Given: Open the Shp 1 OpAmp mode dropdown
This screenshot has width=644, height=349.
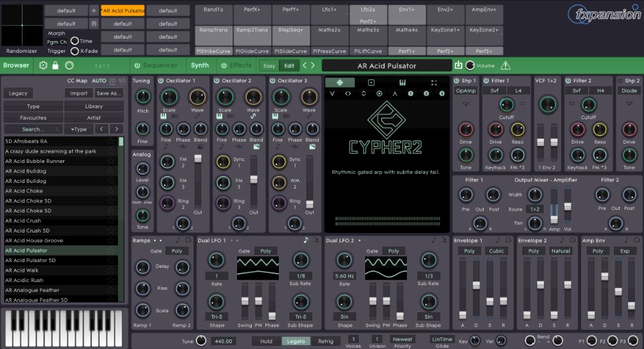Looking at the screenshot, I should [x=466, y=91].
